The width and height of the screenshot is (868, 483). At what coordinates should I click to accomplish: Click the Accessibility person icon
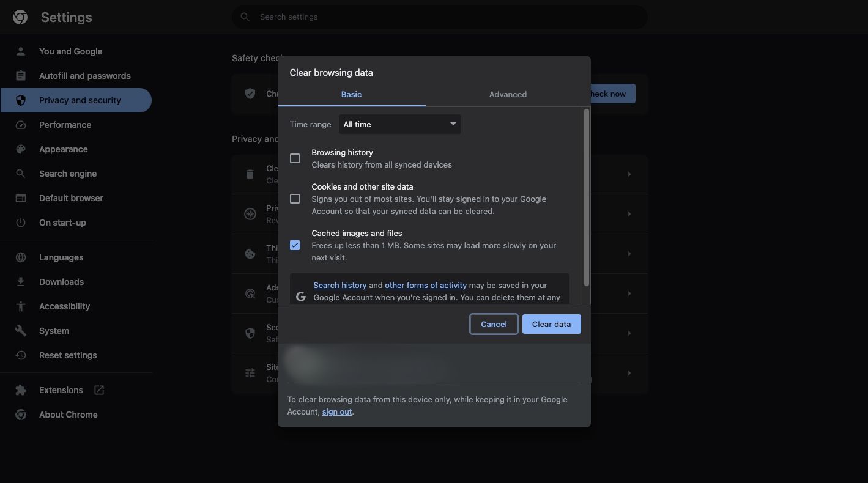[x=21, y=306]
